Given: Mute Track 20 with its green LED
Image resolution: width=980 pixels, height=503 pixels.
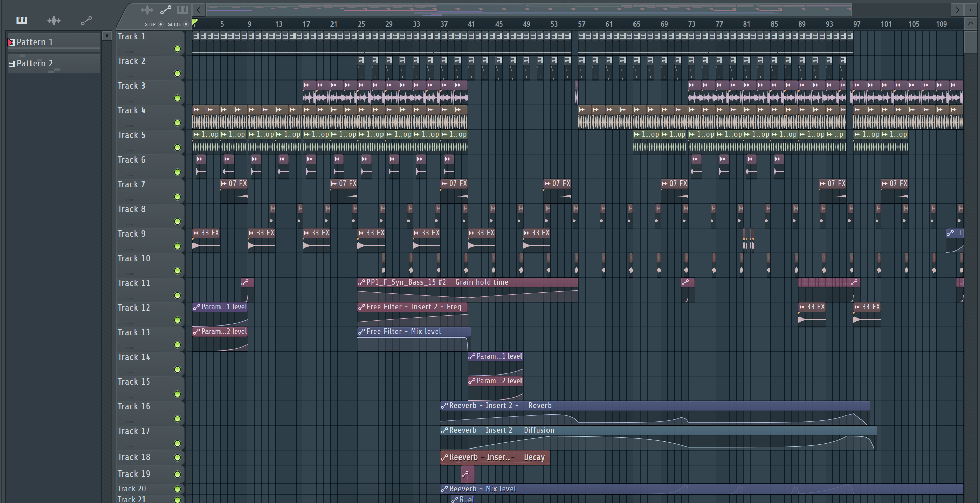Looking at the screenshot, I should (x=177, y=489).
